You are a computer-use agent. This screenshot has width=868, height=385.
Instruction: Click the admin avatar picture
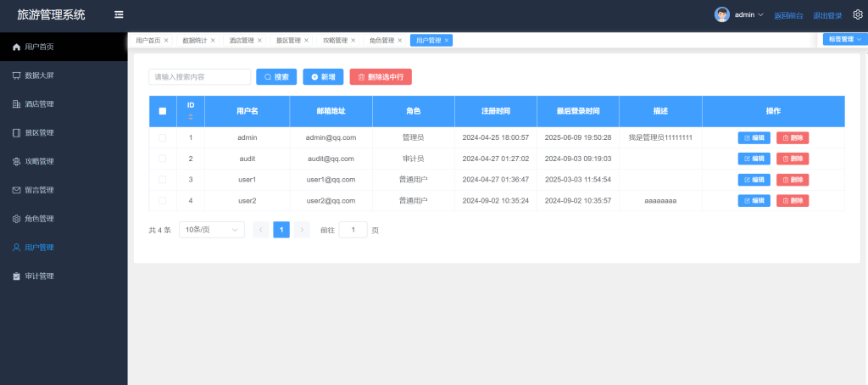722,15
